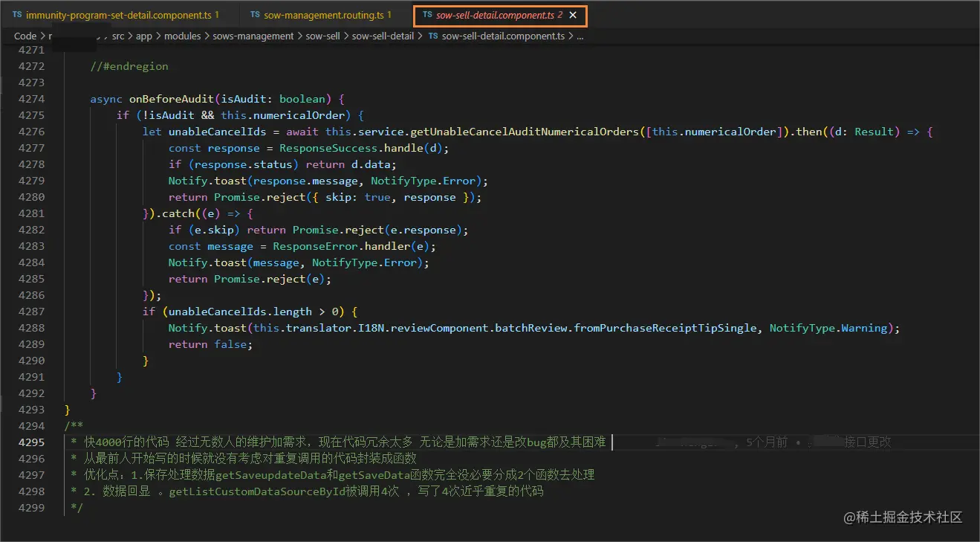Close the sow-sell-detail.component.ts tab

pos(573,15)
